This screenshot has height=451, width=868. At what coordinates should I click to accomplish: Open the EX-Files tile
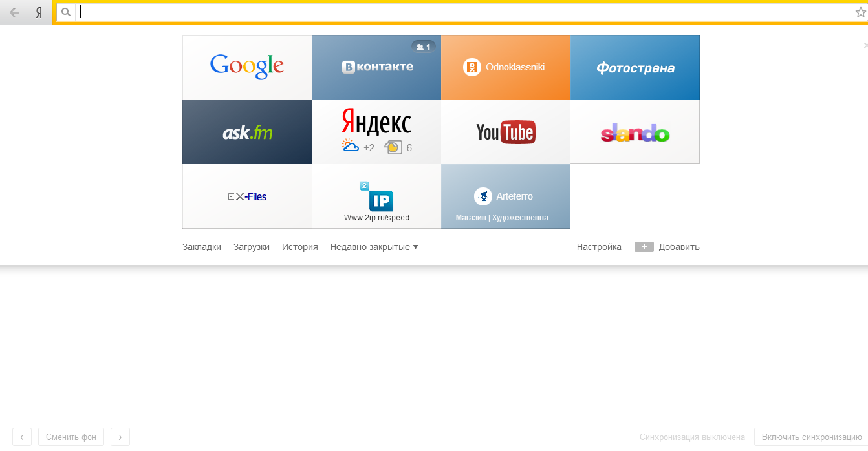tap(247, 196)
